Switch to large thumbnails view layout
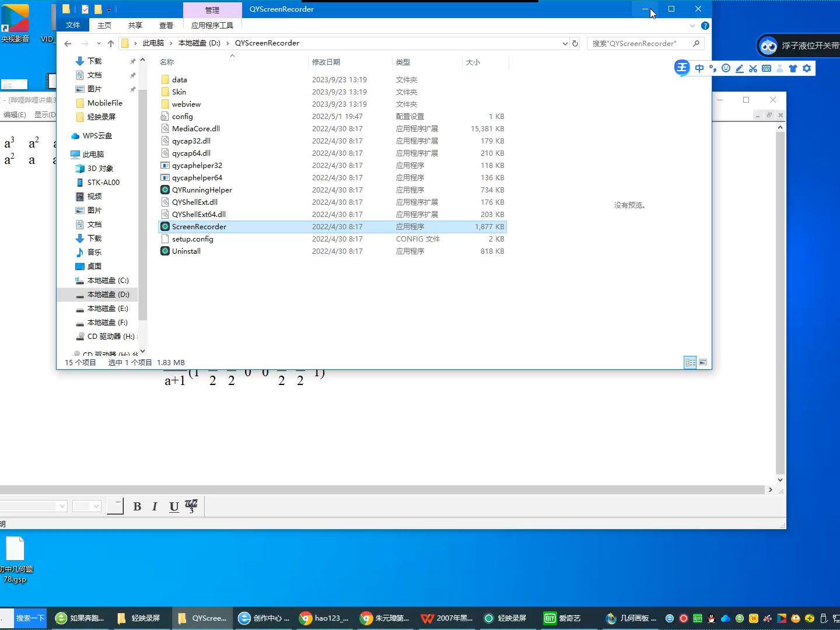 tap(703, 362)
